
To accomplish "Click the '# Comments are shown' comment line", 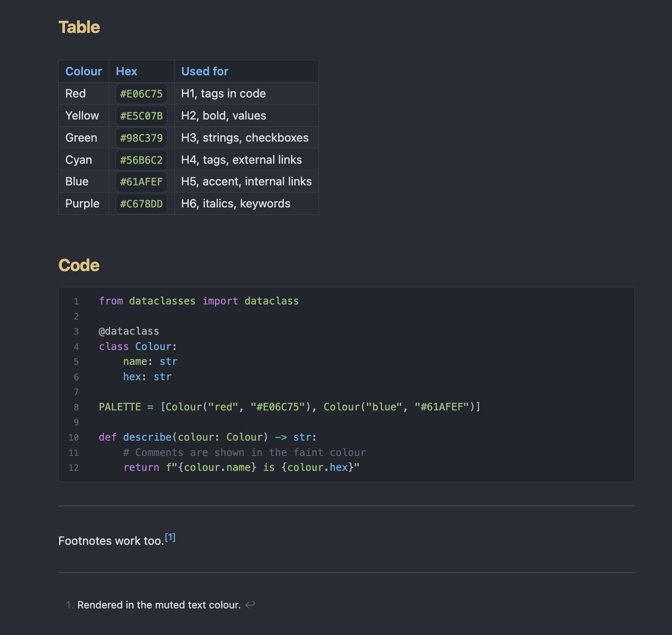I will tap(244, 452).
